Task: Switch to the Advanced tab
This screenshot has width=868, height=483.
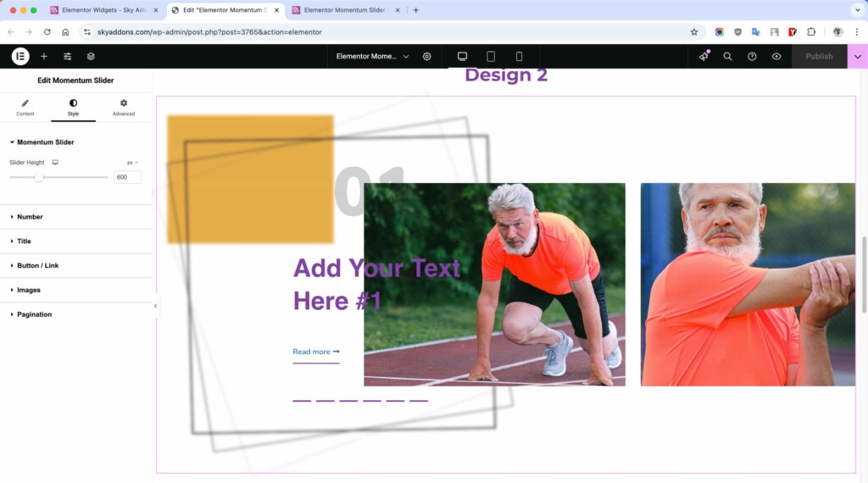Action: click(x=124, y=108)
